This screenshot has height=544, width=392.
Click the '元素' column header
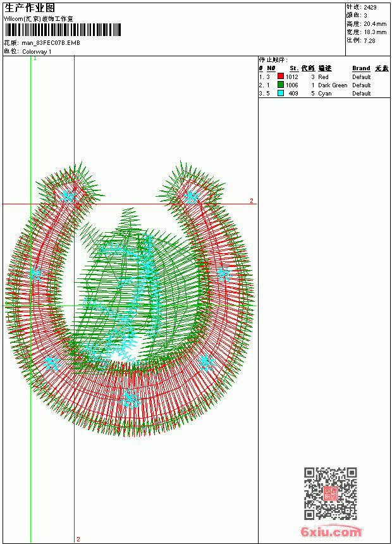pos(382,68)
